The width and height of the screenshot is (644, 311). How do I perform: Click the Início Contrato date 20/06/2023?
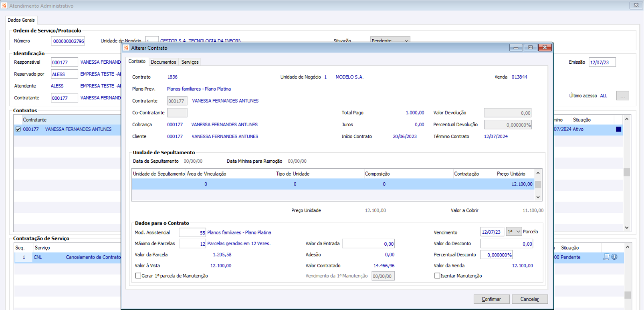pyautogui.click(x=405, y=137)
